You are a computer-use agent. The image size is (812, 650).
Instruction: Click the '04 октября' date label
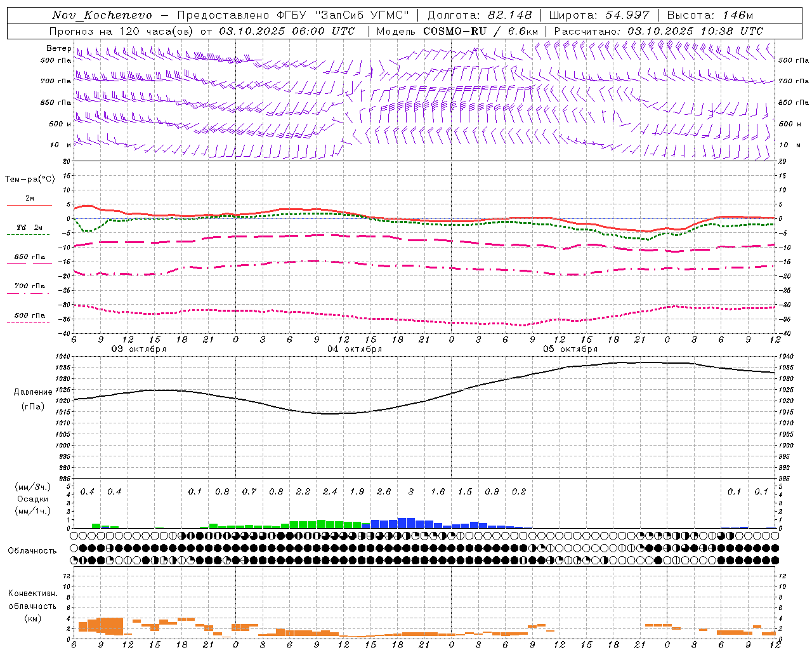pos(355,349)
